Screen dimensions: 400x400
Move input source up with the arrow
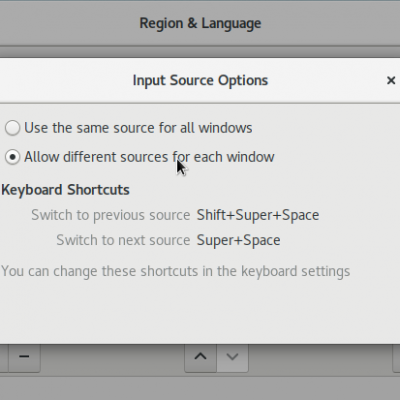200,357
